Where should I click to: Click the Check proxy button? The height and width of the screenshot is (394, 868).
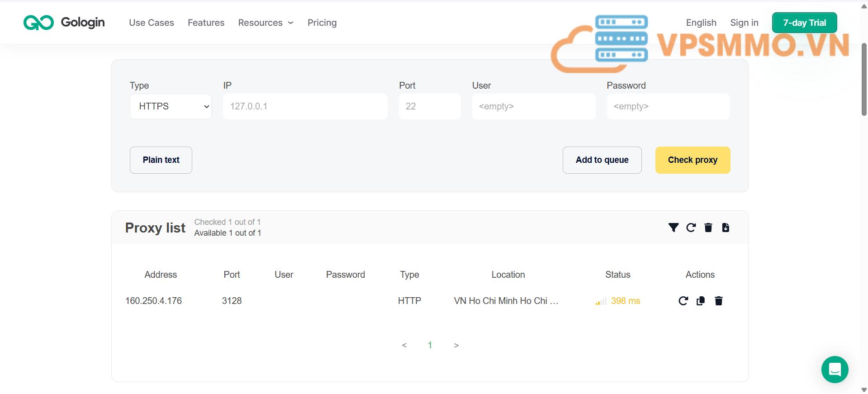click(692, 160)
